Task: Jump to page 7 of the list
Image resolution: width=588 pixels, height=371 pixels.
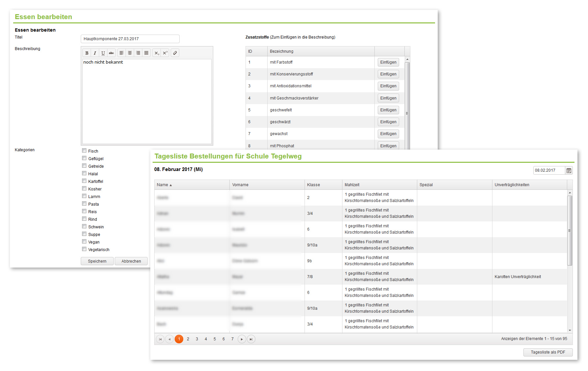Action: (x=232, y=339)
